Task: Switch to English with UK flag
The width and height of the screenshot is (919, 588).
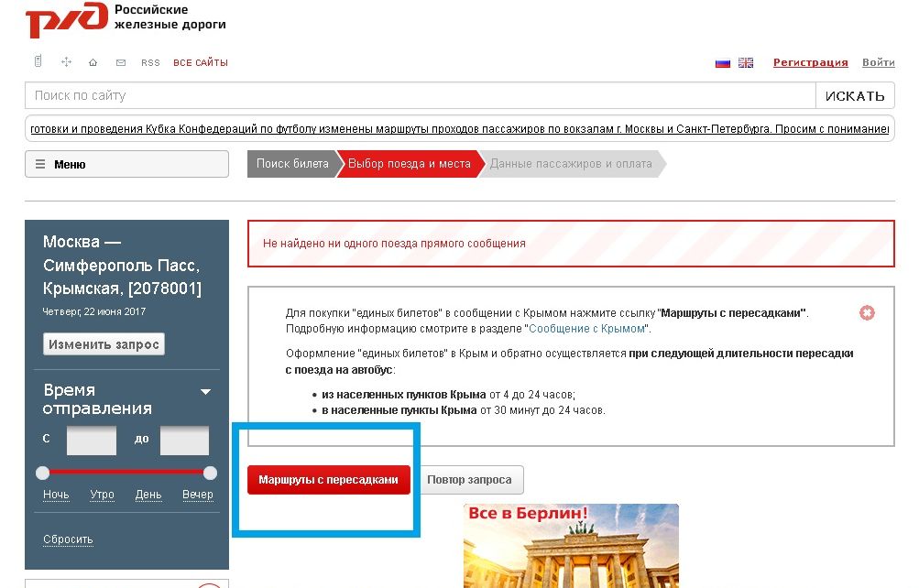Action: click(x=746, y=63)
